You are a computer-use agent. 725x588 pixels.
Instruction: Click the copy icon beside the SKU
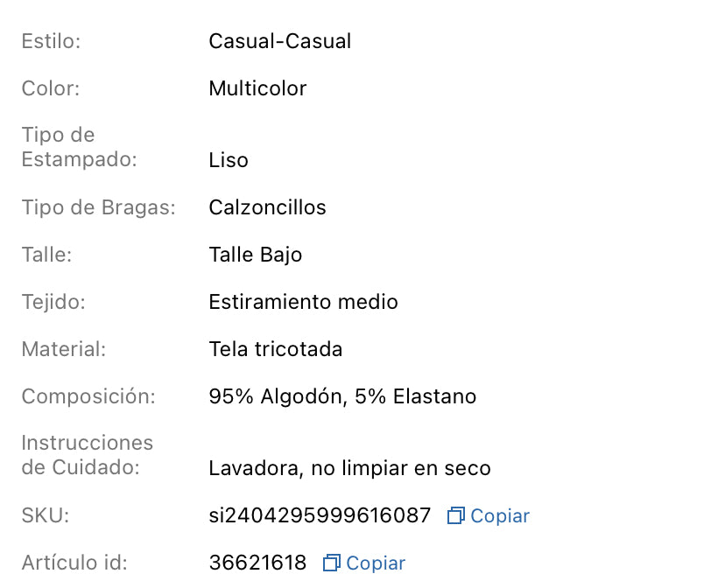tap(455, 516)
